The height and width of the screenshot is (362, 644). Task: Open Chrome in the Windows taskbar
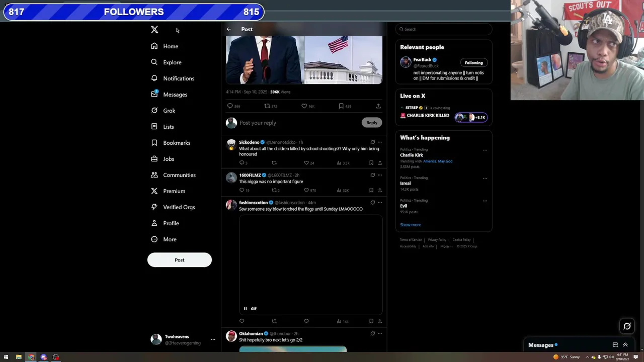[31, 357]
